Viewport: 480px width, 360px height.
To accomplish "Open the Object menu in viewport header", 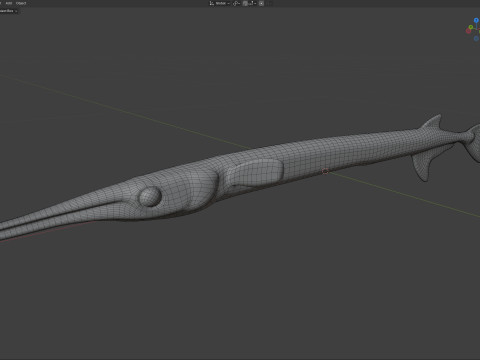I will tap(21, 3).
